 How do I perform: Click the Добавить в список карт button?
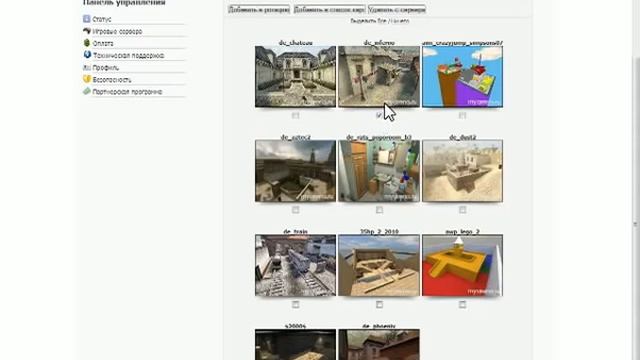tap(329, 9)
